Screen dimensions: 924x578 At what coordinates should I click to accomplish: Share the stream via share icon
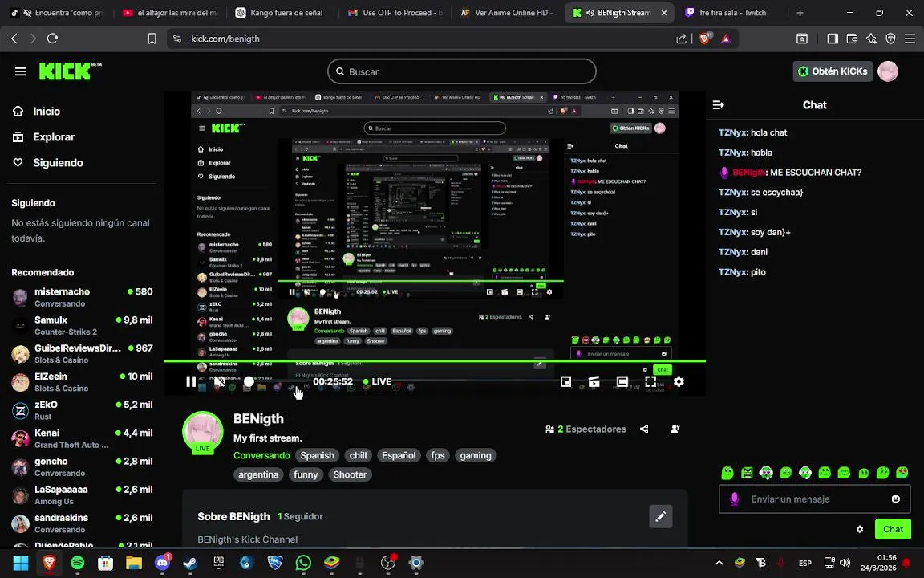(x=644, y=429)
